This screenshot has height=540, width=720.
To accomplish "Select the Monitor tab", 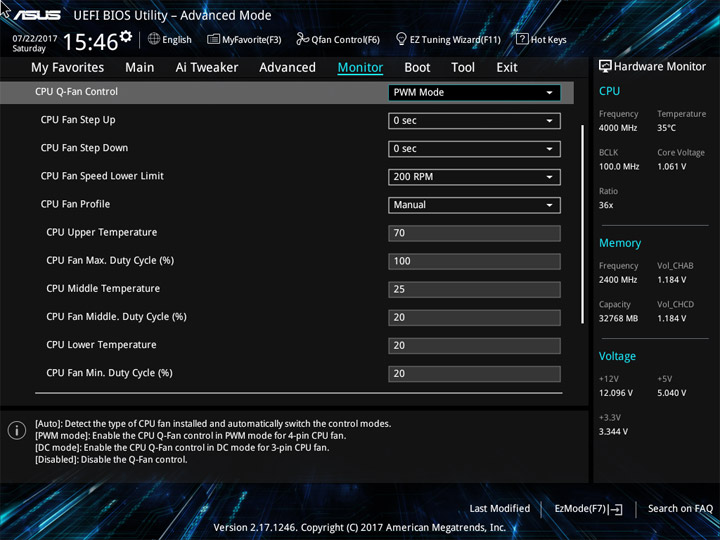I will [360, 68].
